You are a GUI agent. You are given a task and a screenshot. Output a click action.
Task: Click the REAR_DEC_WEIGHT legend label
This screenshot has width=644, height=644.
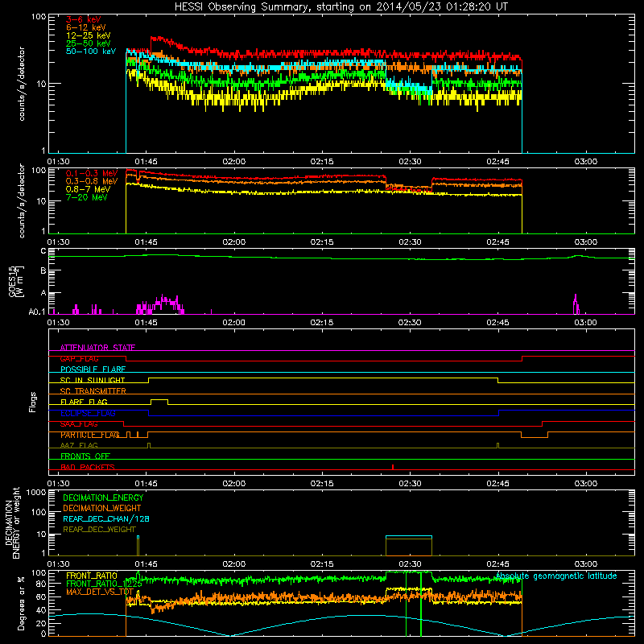click(x=99, y=530)
